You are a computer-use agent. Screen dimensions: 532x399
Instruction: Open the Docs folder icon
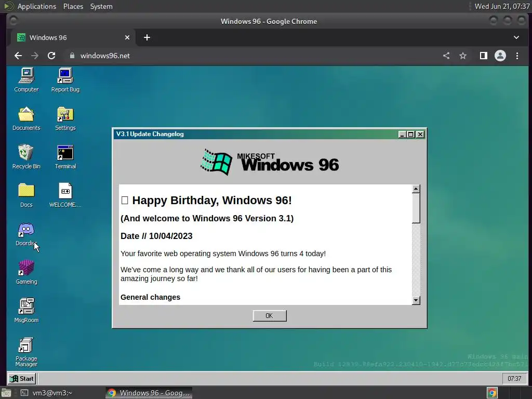pos(26,195)
